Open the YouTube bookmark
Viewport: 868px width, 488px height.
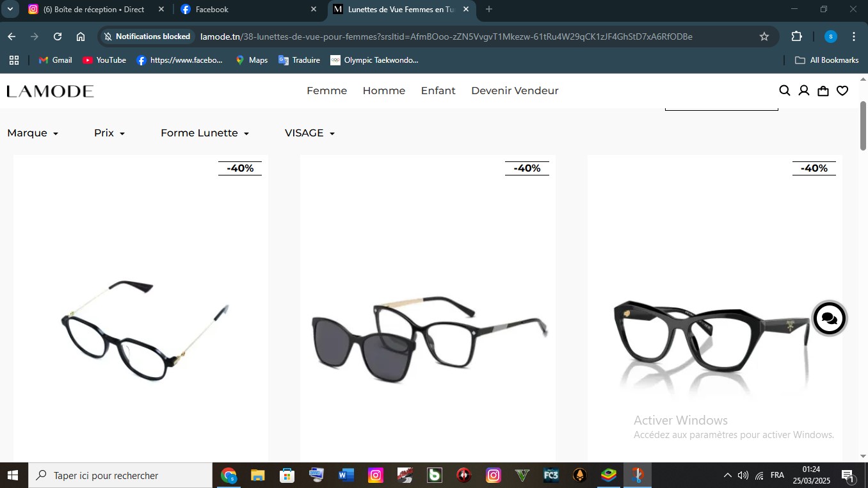pyautogui.click(x=104, y=60)
